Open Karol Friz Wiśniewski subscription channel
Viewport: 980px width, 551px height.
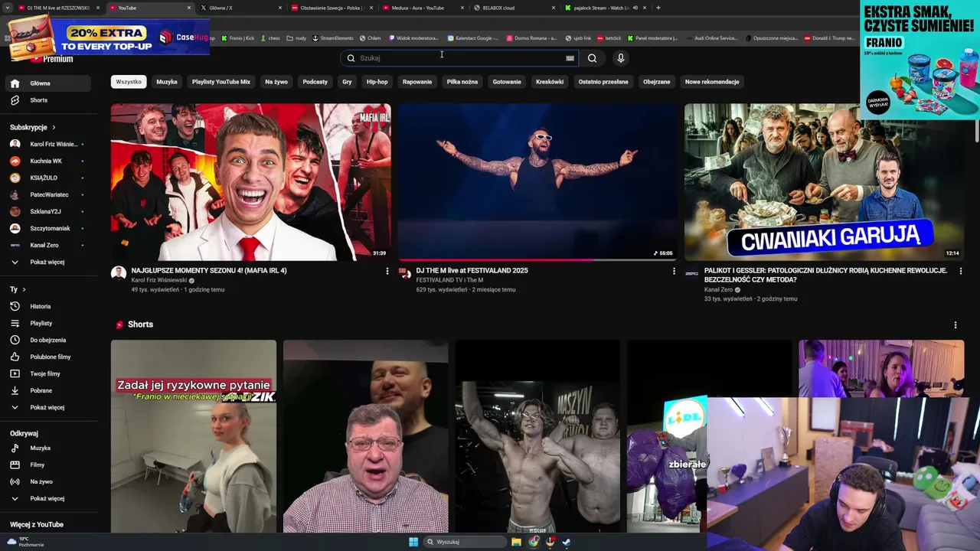pos(49,144)
